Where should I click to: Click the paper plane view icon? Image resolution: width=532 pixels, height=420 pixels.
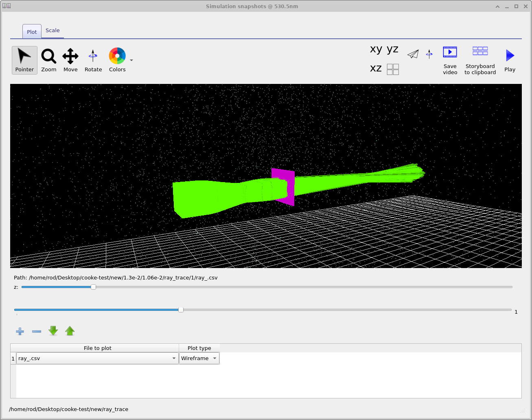click(413, 53)
